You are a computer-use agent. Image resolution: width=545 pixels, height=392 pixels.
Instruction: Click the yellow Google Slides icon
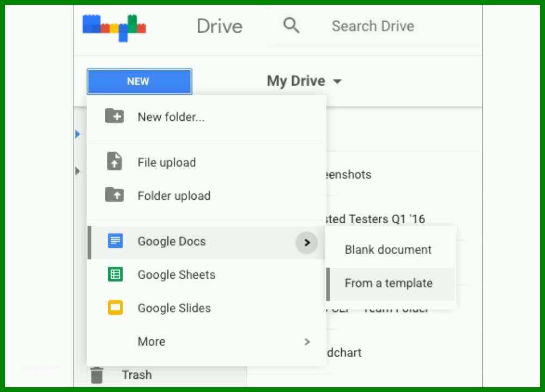115,308
